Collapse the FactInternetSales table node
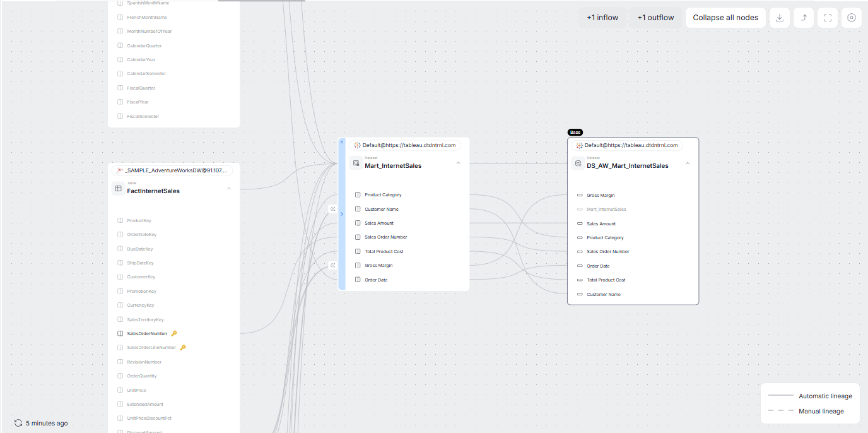This screenshot has width=868, height=433. coord(229,188)
